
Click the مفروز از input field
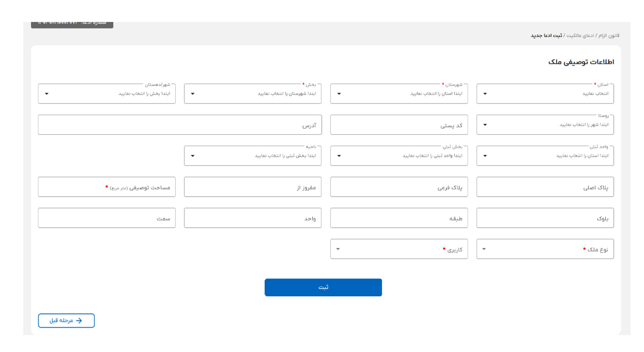click(x=253, y=187)
